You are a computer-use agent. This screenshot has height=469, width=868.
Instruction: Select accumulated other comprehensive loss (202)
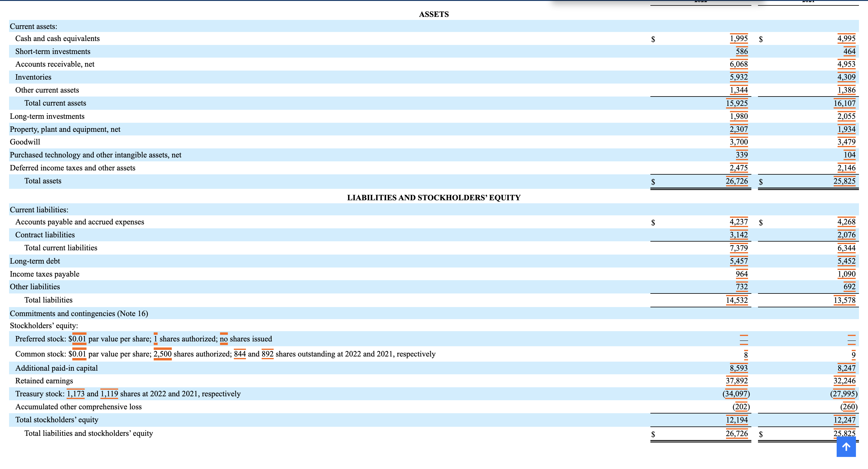click(741, 407)
